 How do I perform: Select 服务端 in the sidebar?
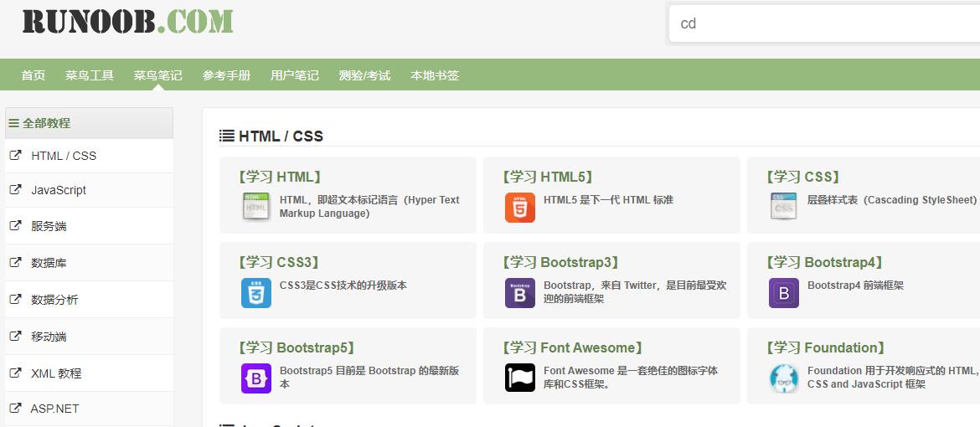tap(89, 226)
